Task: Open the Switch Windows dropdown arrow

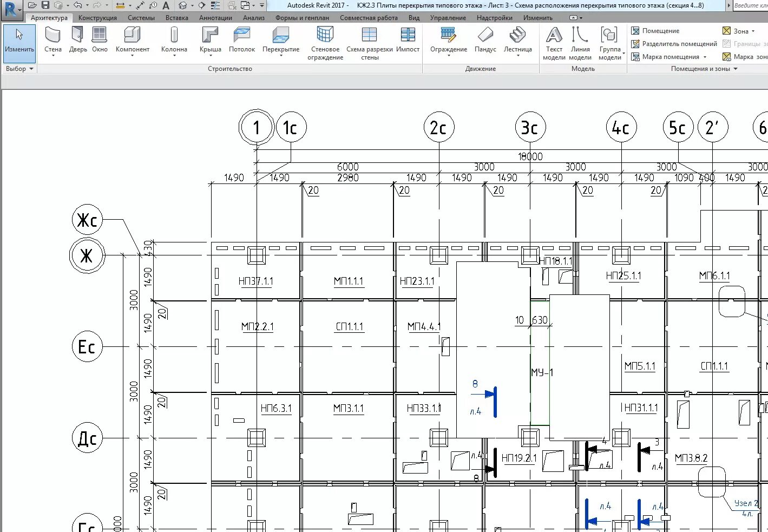Action: click(x=254, y=5)
